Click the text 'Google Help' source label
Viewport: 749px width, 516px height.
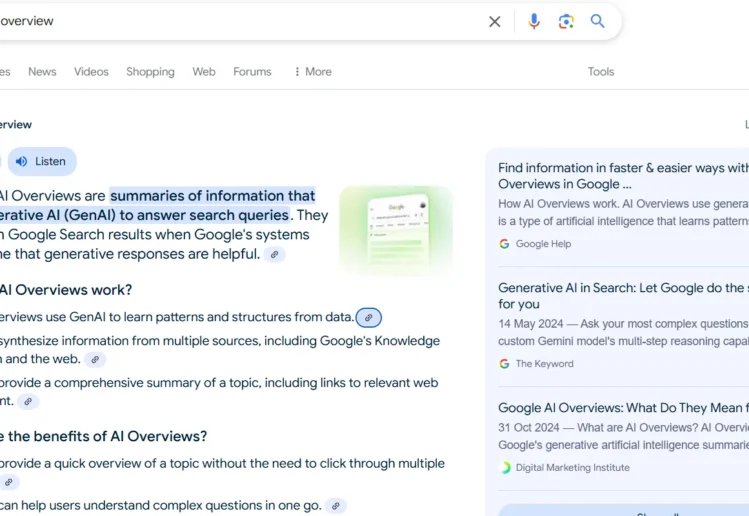(x=543, y=244)
